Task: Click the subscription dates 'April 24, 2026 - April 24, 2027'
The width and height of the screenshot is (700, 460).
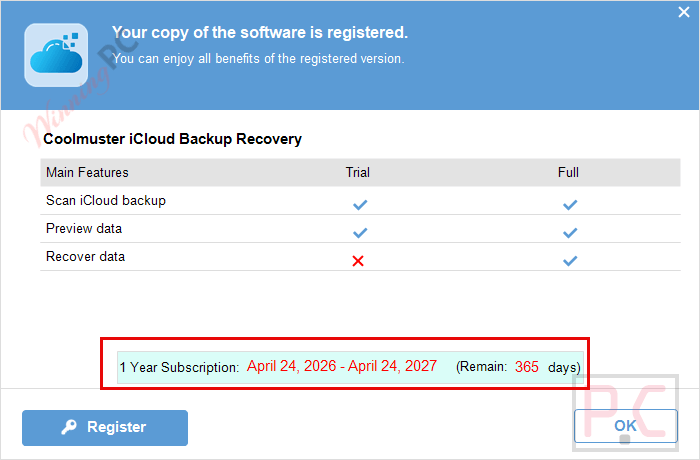Action: [x=342, y=366]
